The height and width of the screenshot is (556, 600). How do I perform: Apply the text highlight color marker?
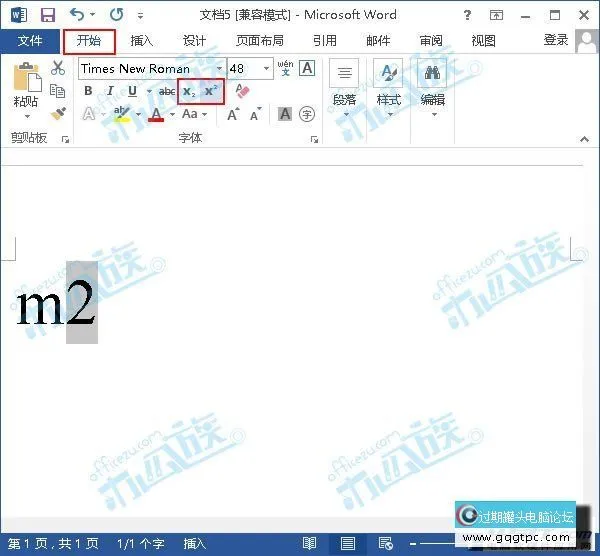coord(122,114)
